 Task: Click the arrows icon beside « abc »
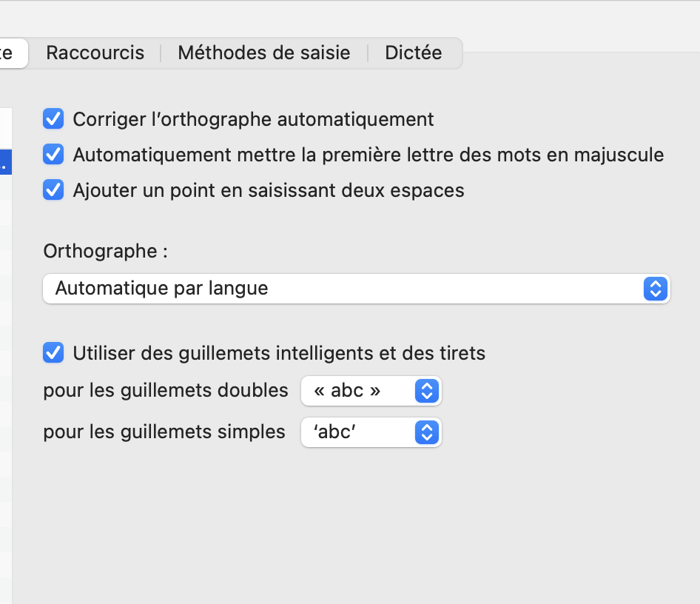tap(427, 391)
